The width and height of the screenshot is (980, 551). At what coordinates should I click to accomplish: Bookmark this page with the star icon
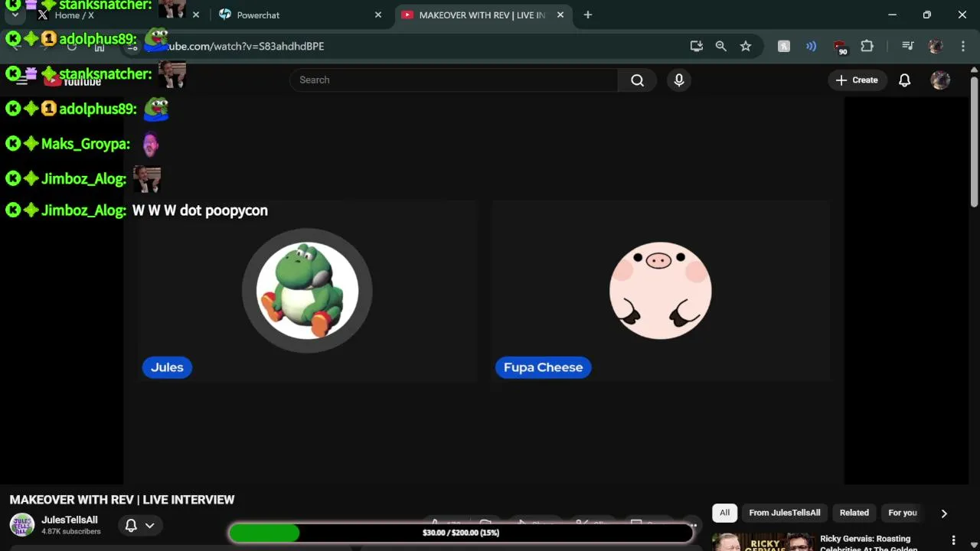[x=746, y=46]
